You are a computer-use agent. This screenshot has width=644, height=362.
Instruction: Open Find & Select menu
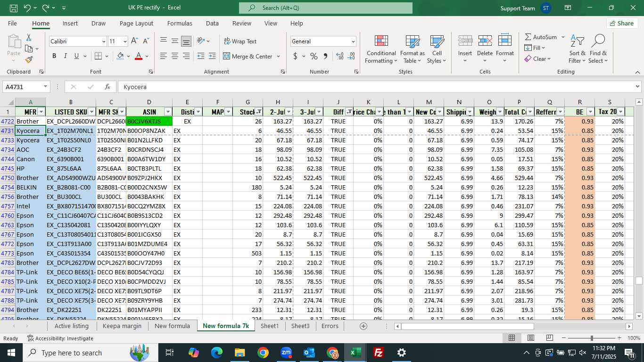pyautogui.click(x=598, y=49)
